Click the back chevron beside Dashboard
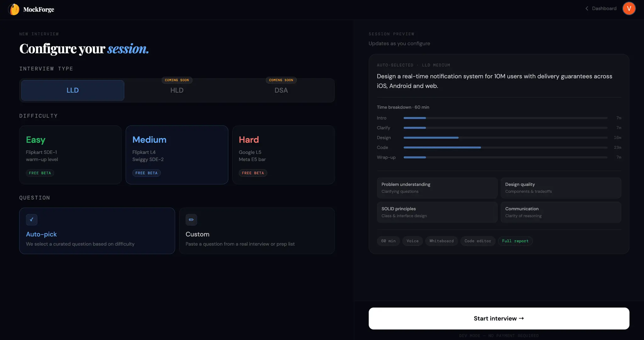The height and width of the screenshot is (340, 644). [587, 8]
